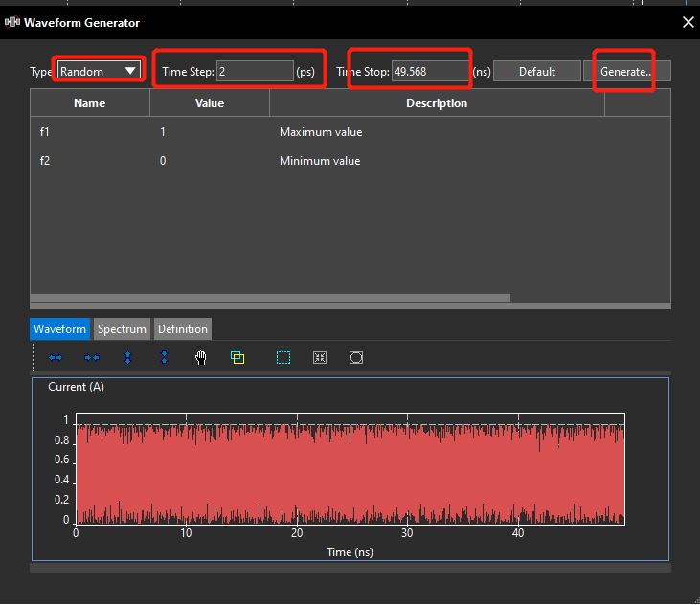Click the Name column header
The width and height of the screenshot is (700, 605).
90,103
